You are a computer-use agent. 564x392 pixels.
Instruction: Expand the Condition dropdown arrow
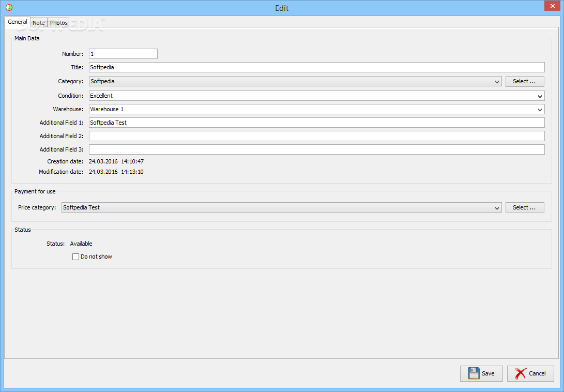tap(540, 96)
